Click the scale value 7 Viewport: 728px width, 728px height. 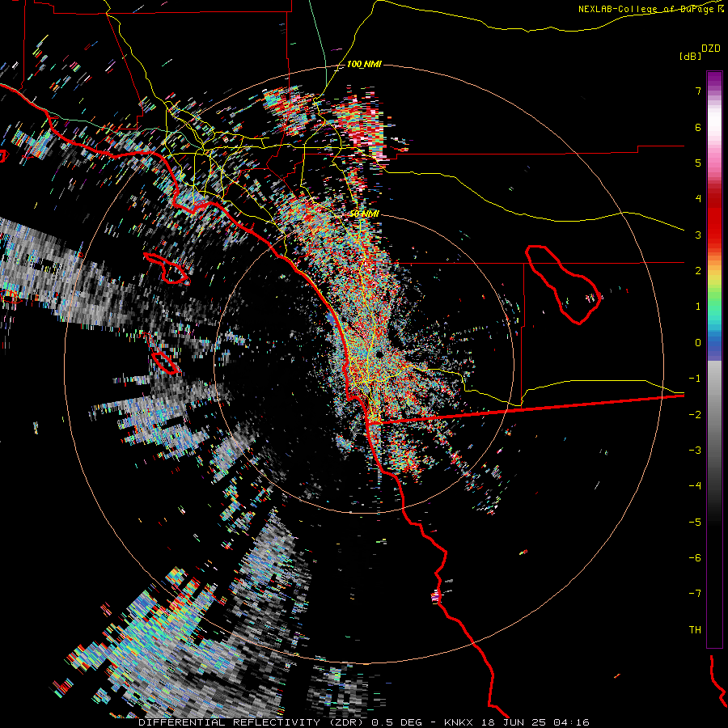pos(698,91)
